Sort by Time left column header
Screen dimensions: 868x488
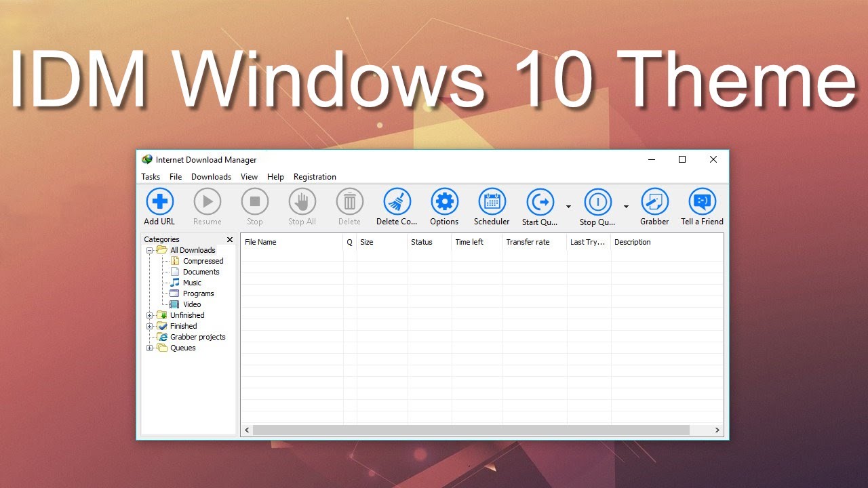click(x=477, y=242)
